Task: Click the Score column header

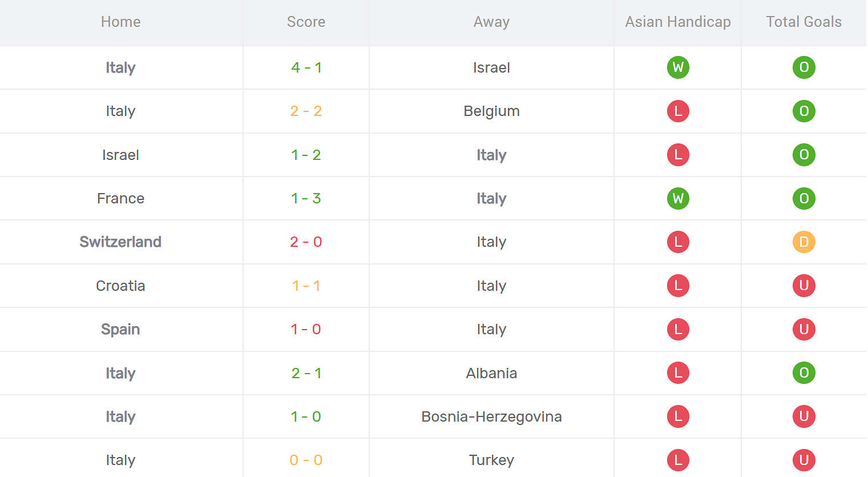Action: pyautogui.click(x=306, y=22)
